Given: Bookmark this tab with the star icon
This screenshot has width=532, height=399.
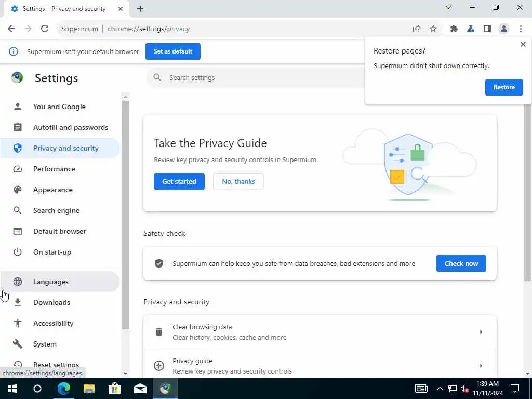Looking at the screenshot, I should (x=433, y=29).
